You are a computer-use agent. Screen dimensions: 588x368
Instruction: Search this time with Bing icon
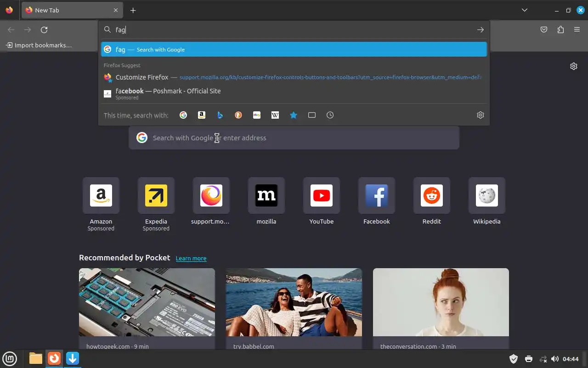220,115
